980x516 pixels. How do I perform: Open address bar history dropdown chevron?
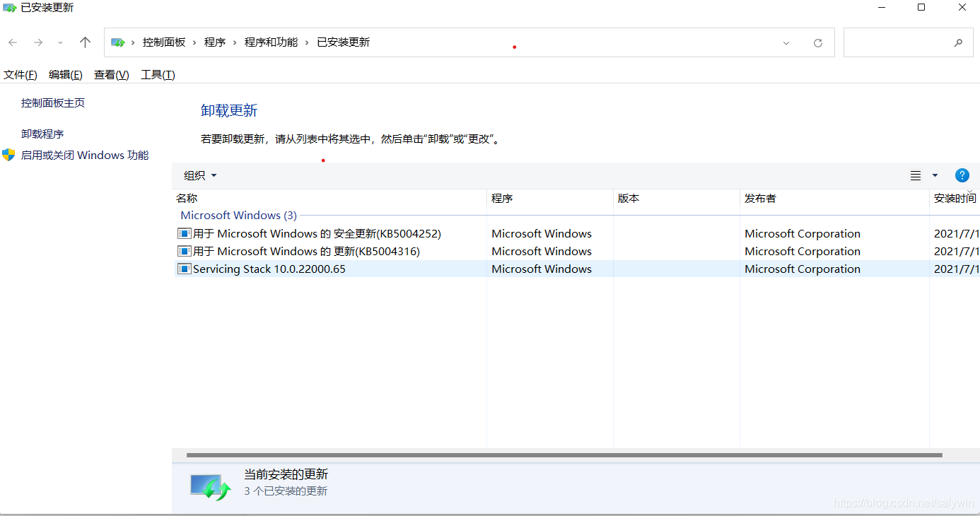(x=786, y=43)
